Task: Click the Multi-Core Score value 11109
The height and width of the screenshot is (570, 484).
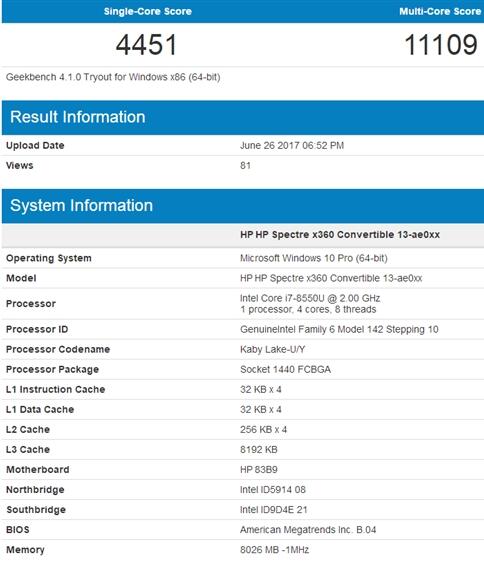Action: (x=441, y=45)
